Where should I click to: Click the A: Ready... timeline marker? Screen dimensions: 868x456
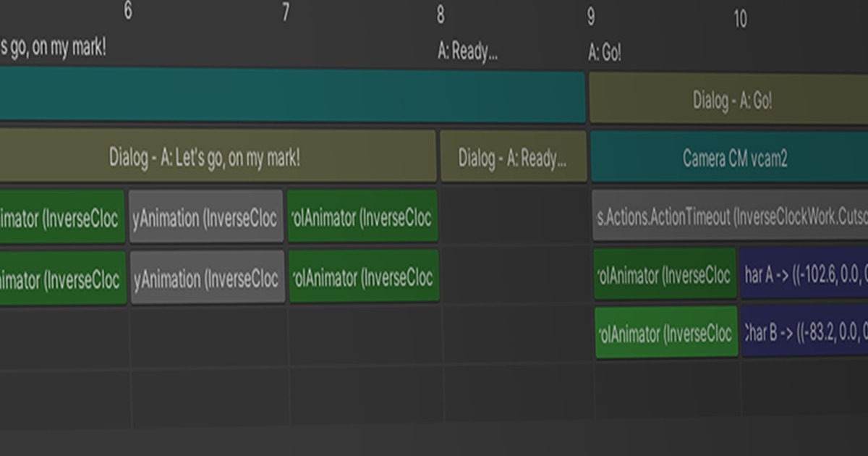point(467,51)
